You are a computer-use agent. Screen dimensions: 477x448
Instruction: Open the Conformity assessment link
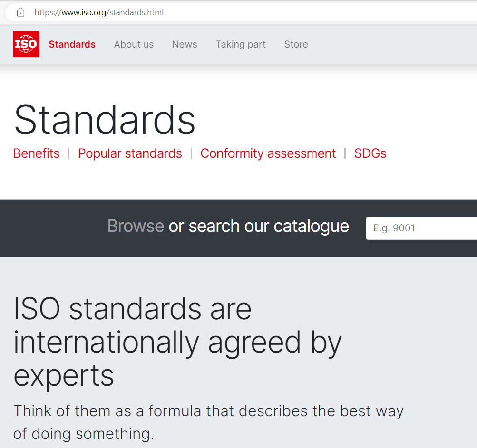click(268, 153)
